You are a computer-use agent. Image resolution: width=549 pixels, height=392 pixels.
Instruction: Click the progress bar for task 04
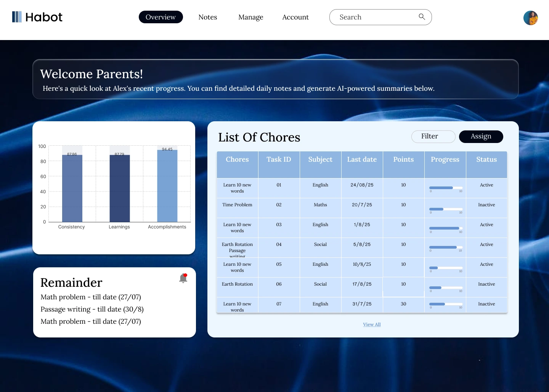tap(446, 247)
